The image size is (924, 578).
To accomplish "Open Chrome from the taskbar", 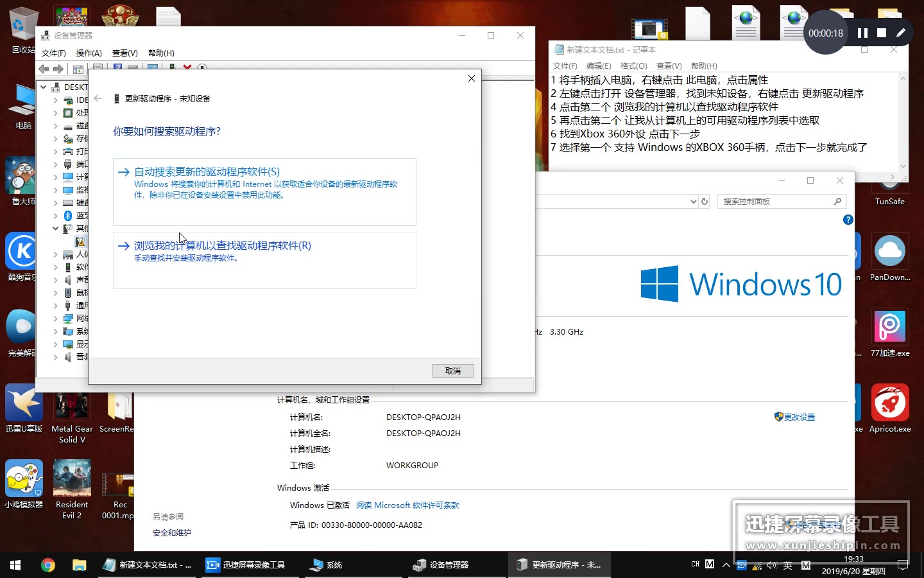I will tap(47, 565).
